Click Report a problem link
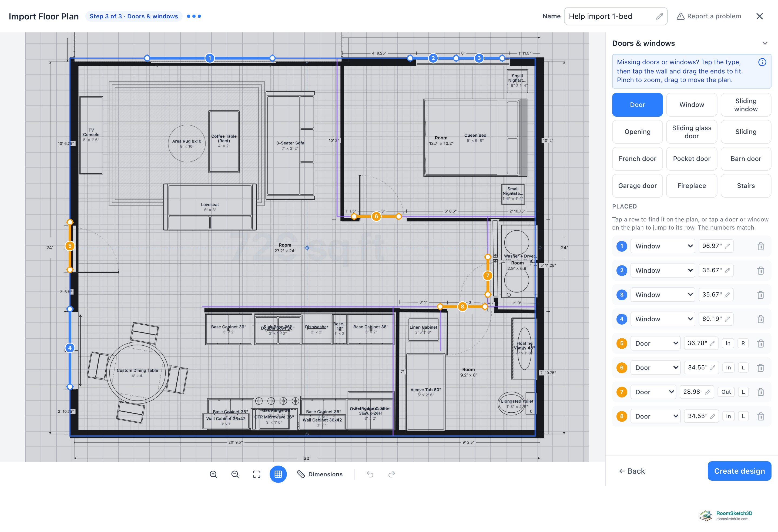 [709, 16]
